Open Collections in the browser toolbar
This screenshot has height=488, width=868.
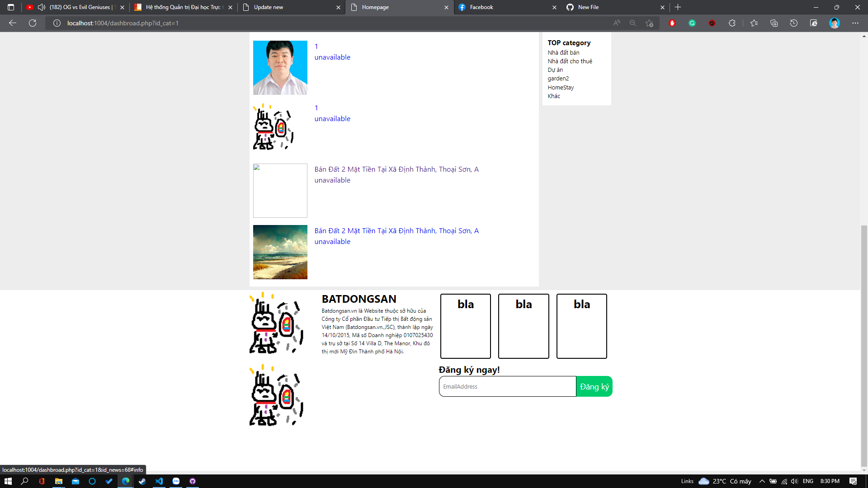pyautogui.click(x=774, y=23)
